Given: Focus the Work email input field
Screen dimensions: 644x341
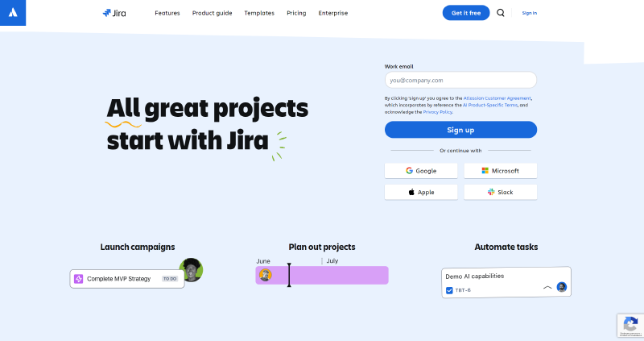Looking at the screenshot, I should 460,80.
